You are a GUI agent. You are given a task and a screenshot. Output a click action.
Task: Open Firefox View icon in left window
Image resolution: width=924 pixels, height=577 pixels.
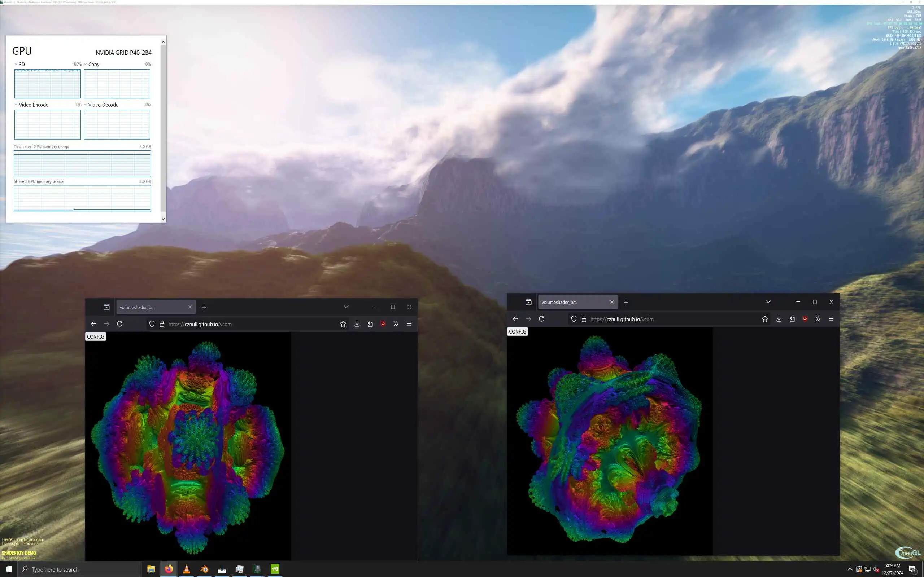pyautogui.click(x=106, y=307)
